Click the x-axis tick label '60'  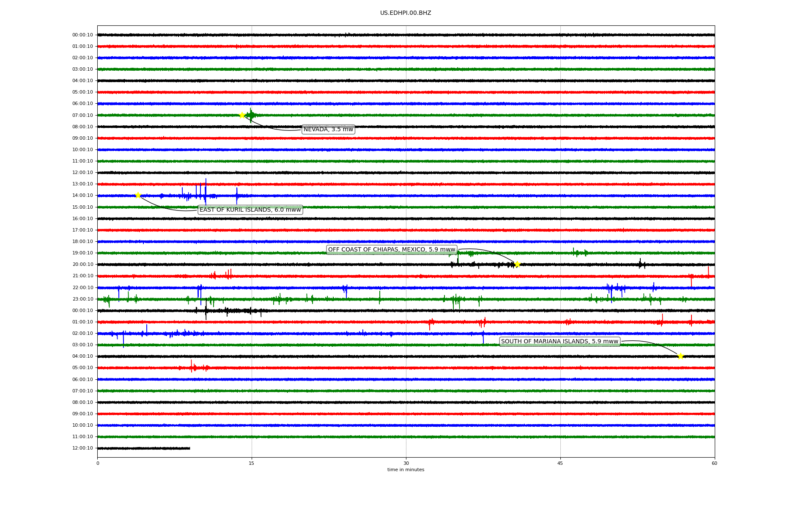click(714, 463)
